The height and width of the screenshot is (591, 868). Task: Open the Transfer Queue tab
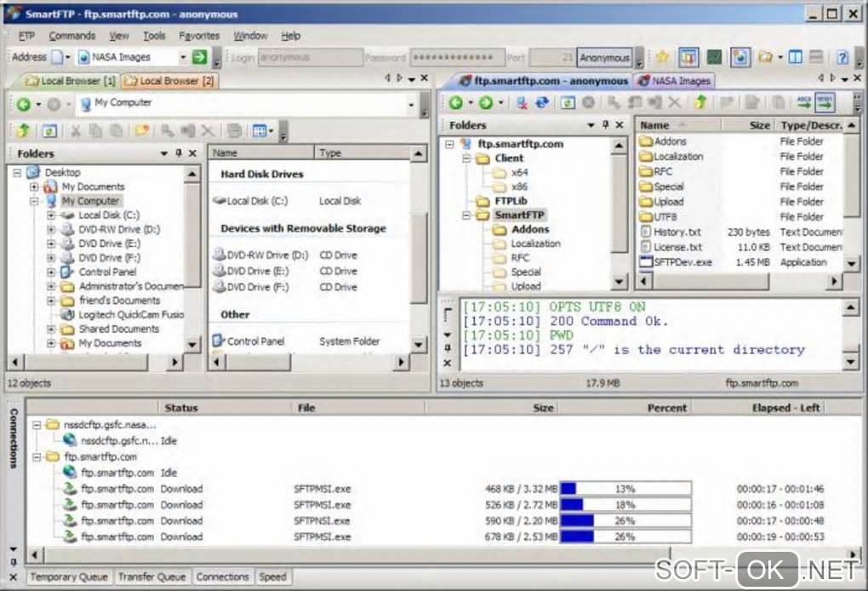point(151,577)
